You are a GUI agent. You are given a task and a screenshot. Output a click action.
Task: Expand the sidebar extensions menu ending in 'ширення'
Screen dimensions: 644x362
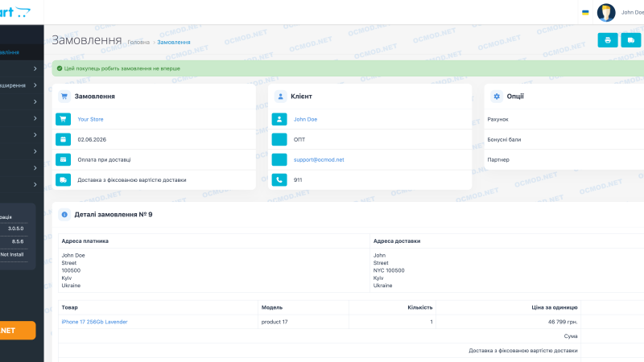22,85
